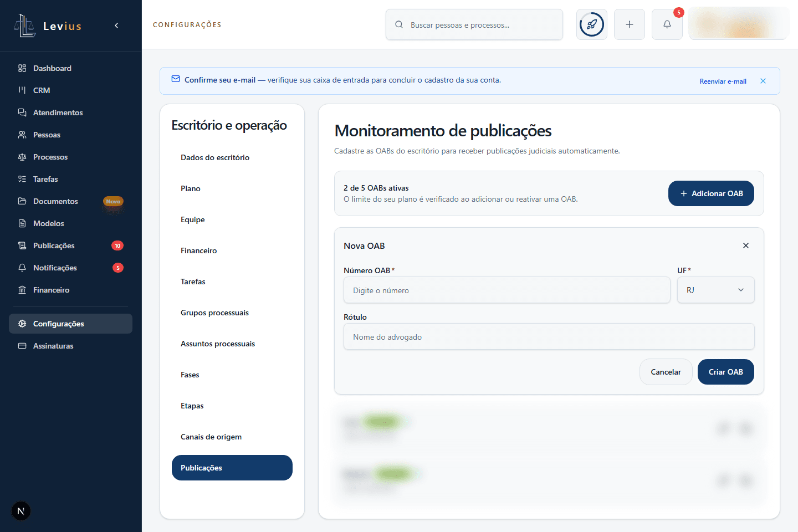The image size is (798, 532).
Task: Click the Publicações newspaper icon in sidebar
Action: pos(22,245)
